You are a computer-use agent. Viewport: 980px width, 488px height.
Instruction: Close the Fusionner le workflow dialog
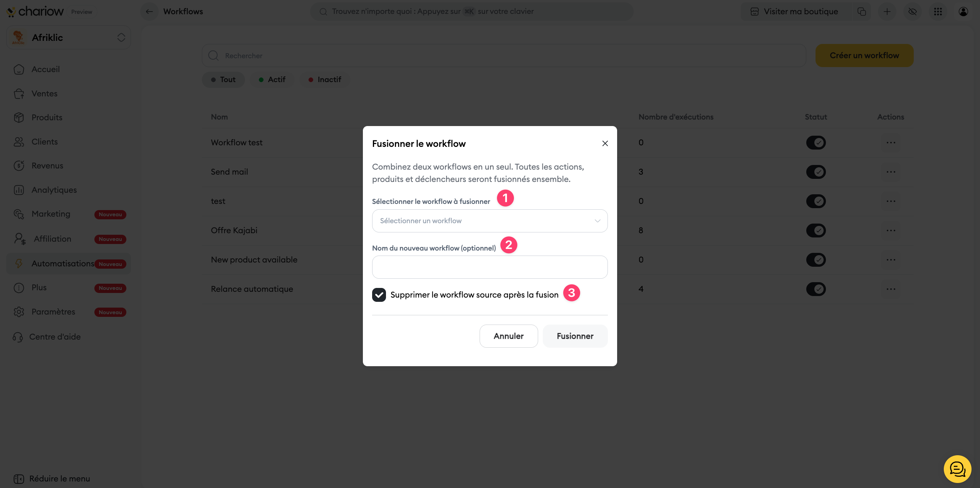click(605, 143)
